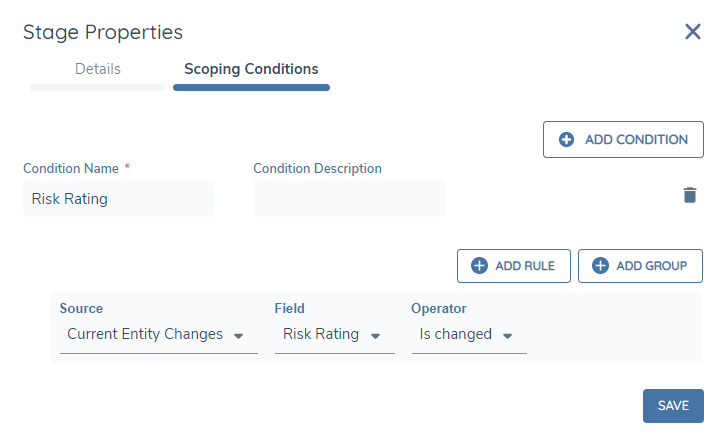
Task: Select the Scoping Conditions tab
Action: [251, 70]
